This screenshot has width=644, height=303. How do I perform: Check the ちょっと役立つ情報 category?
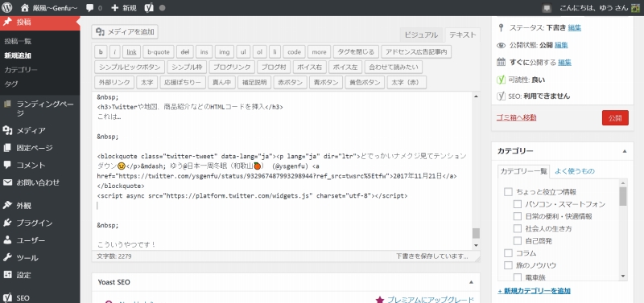508,192
